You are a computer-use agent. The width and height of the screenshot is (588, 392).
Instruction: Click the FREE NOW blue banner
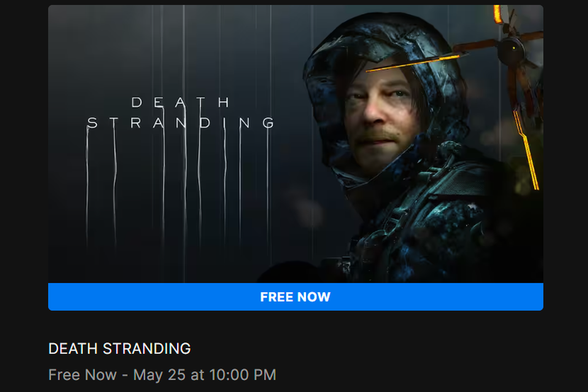click(x=295, y=297)
